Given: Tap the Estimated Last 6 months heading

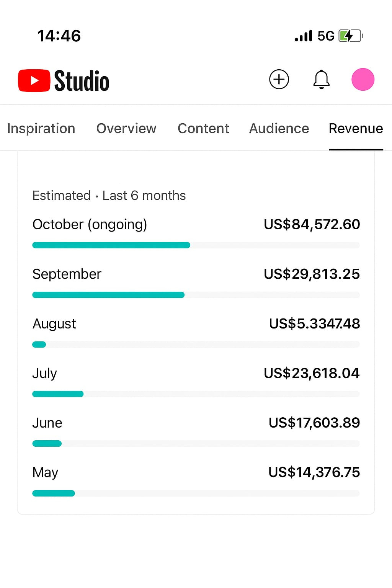Looking at the screenshot, I should (x=109, y=196).
